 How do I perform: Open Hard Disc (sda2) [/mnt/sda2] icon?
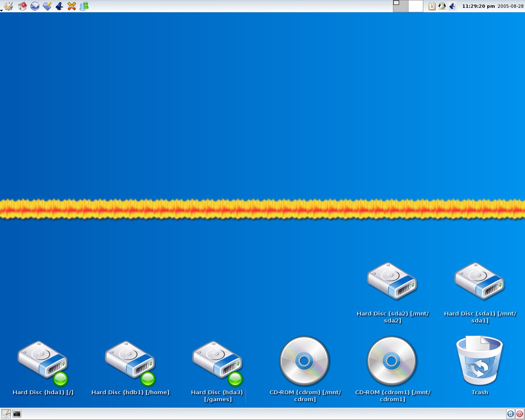click(x=392, y=281)
